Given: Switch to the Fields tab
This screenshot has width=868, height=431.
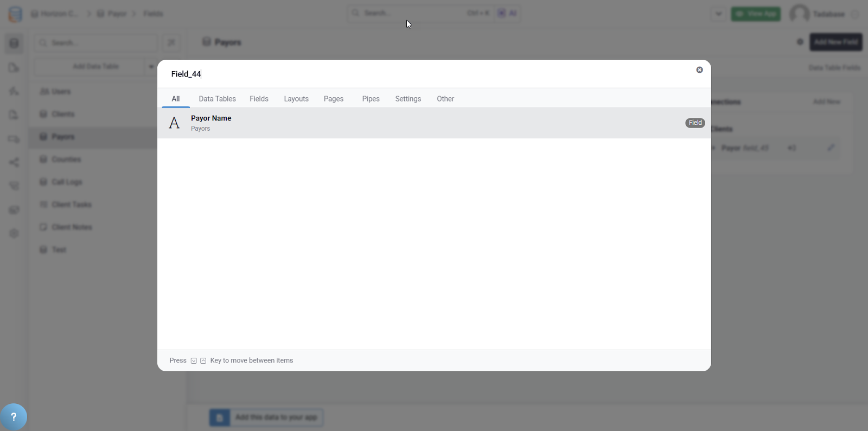Looking at the screenshot, I should click(x=259, y=99).
